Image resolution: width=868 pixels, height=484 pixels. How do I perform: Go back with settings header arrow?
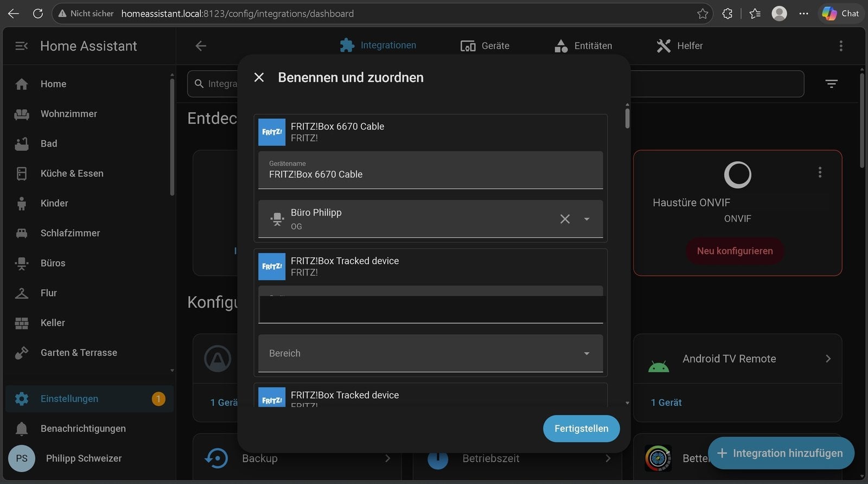[x=201, y=46]
